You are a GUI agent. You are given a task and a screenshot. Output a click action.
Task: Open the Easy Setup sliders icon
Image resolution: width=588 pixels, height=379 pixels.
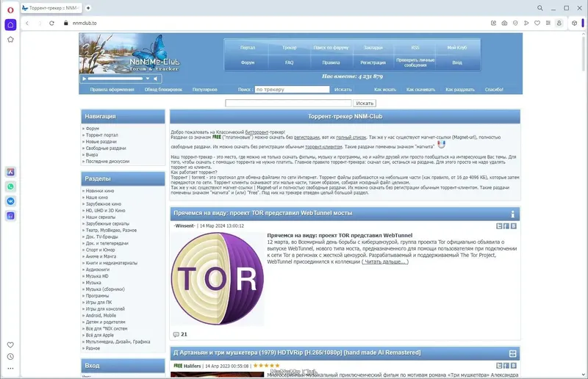click(x=548, y=23)
